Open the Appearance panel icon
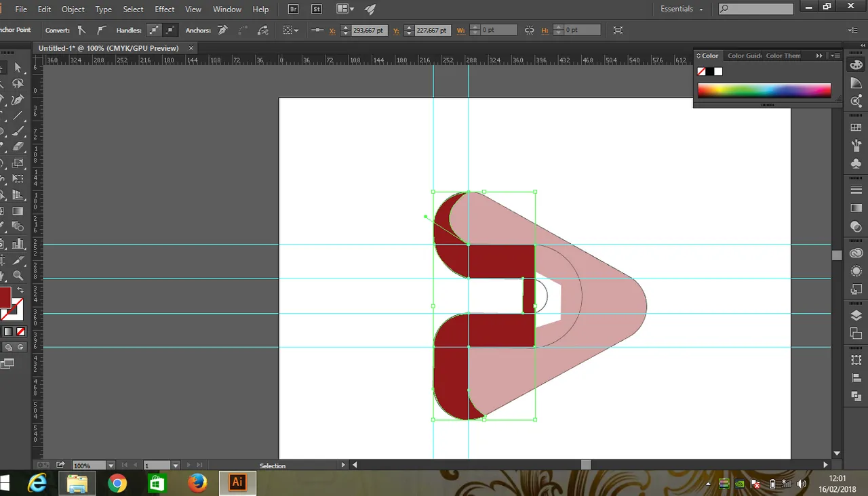This screenshot has width=868, height=496. (856, 271)
